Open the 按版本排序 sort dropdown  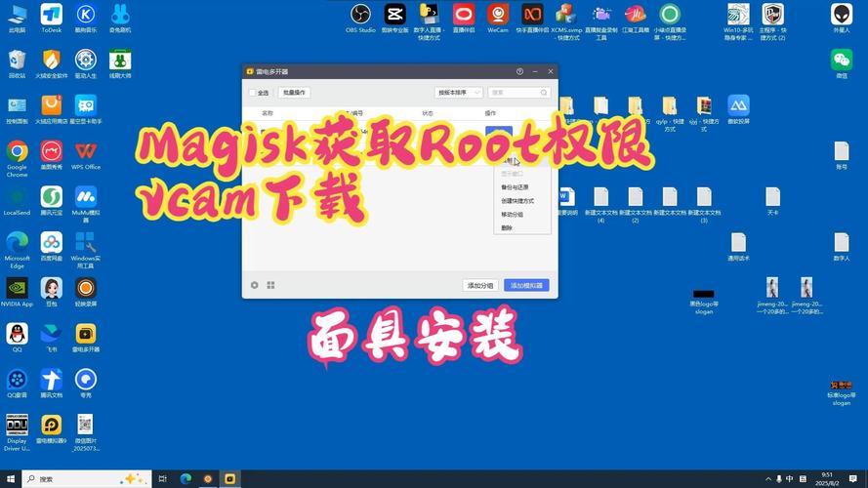coord(459,93)
